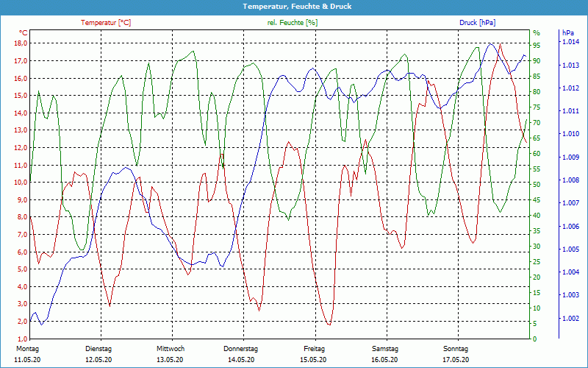Click temperature axis value '1,0'
The width and height of the screenshot is (588, 368).
[23, 339]
